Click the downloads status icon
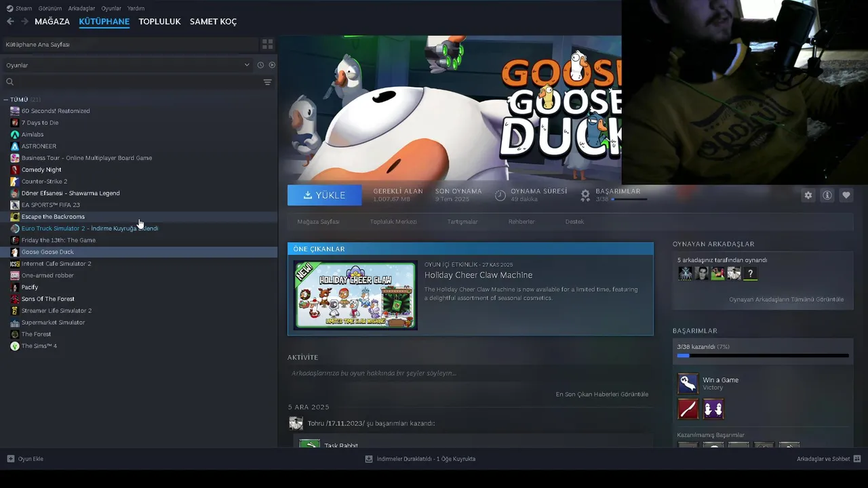This screenshot has width=868, height=488. click(x=369, y=459)
